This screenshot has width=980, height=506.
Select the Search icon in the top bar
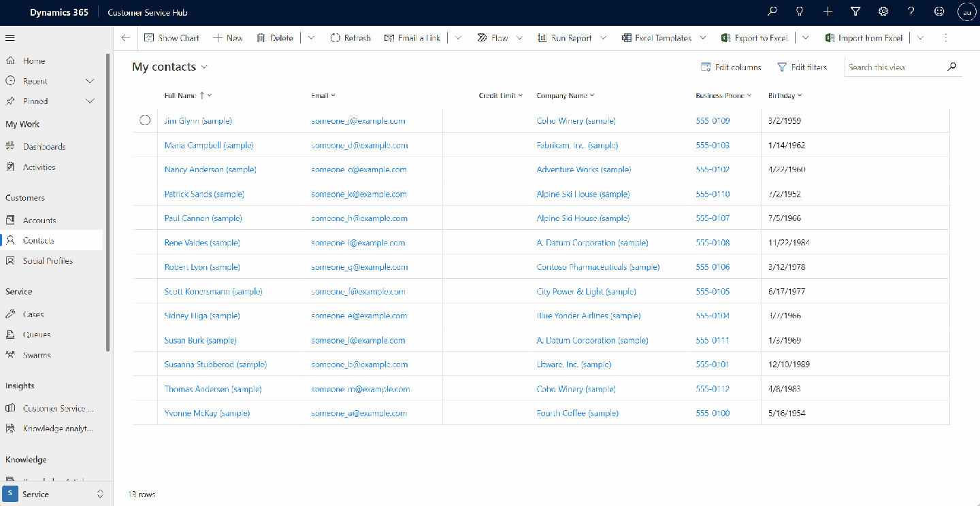771,12
